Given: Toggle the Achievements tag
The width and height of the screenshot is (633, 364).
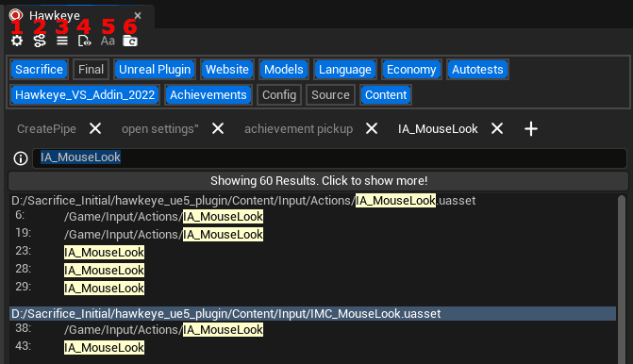Looking at the screenshot, I should pyautogui.click(x=208, y=95).
